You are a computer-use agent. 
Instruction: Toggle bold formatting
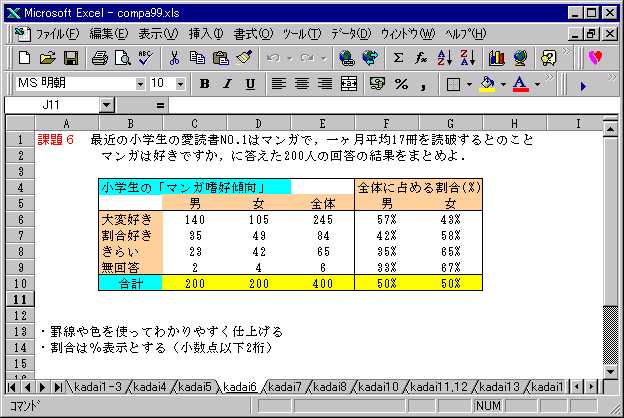click(x=204, y=84)
